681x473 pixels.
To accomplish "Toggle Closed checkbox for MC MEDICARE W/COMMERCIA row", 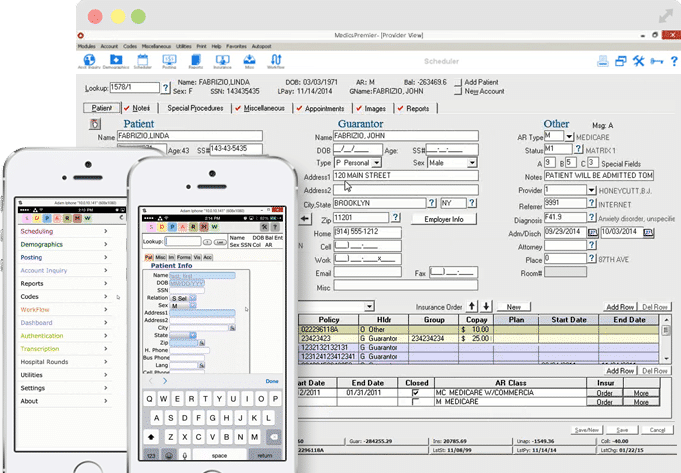I will coord(416,393).
